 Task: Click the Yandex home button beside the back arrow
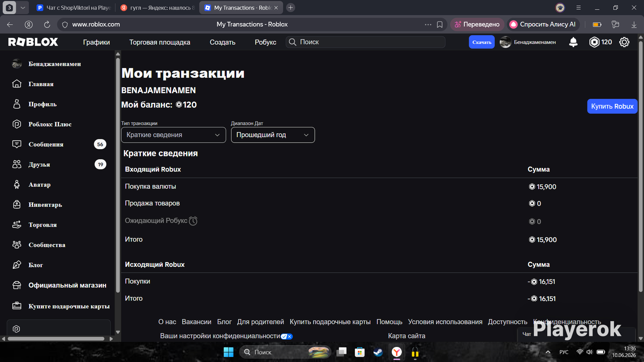coord(29,24)
